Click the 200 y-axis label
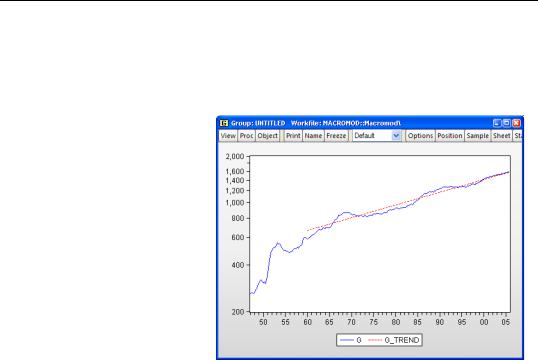538x360 pixels. click(238, 312)
